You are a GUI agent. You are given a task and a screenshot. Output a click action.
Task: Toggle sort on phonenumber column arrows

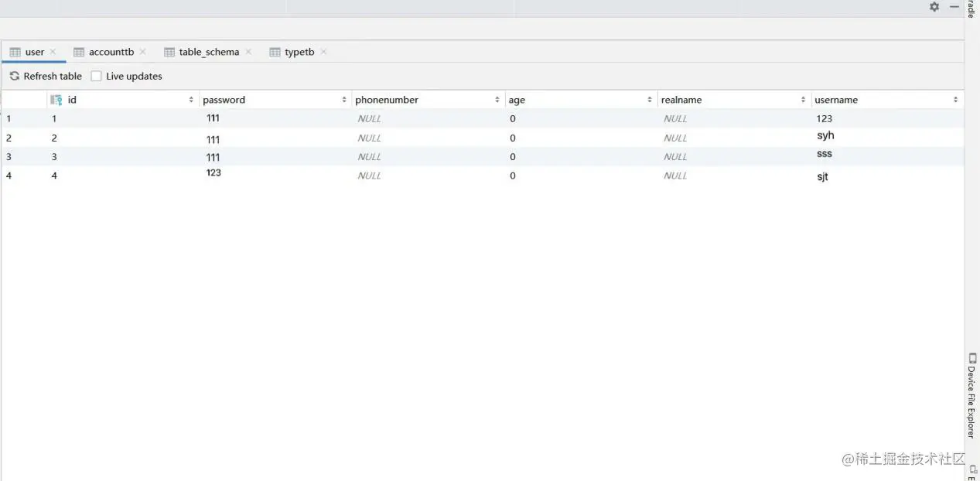click(x=497, y=100)
